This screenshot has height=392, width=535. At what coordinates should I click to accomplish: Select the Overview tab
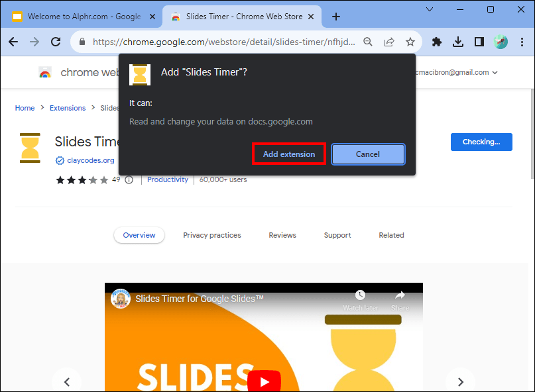click(139, 235)
